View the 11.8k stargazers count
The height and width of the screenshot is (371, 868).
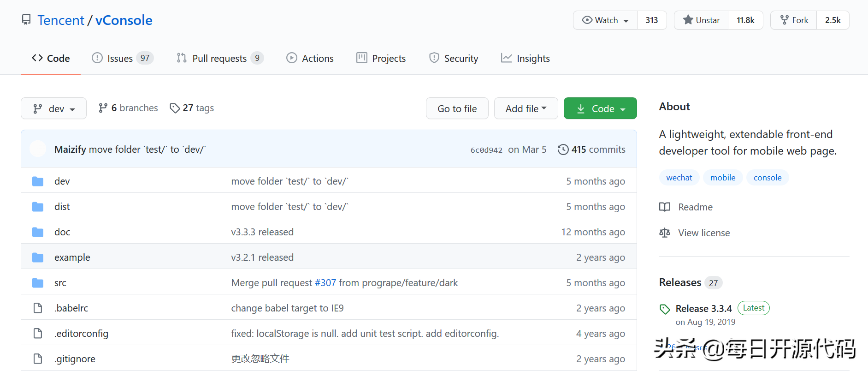pos(745,20)
